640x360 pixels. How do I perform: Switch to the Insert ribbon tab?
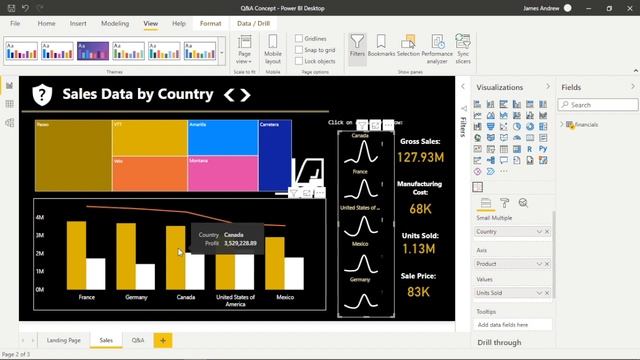tap(78, 24)
